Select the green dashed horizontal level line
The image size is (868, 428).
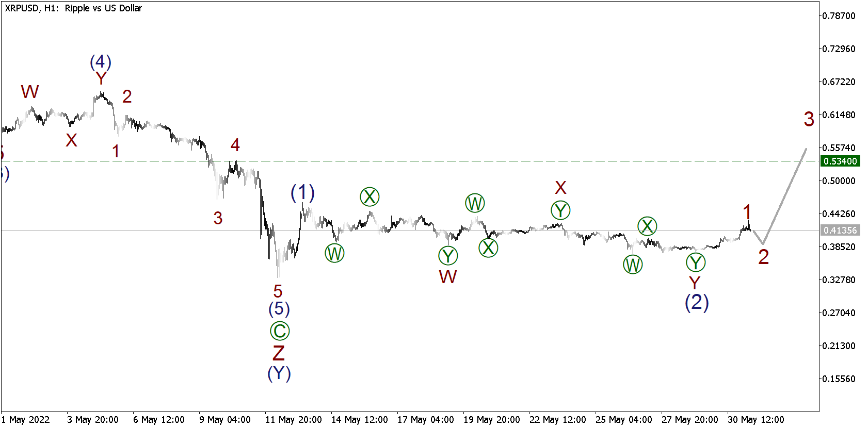click(410, 161)
